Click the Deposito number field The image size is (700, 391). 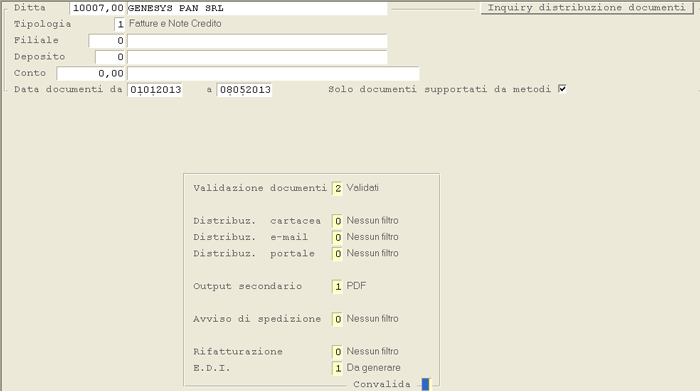[x=110, y=57]
